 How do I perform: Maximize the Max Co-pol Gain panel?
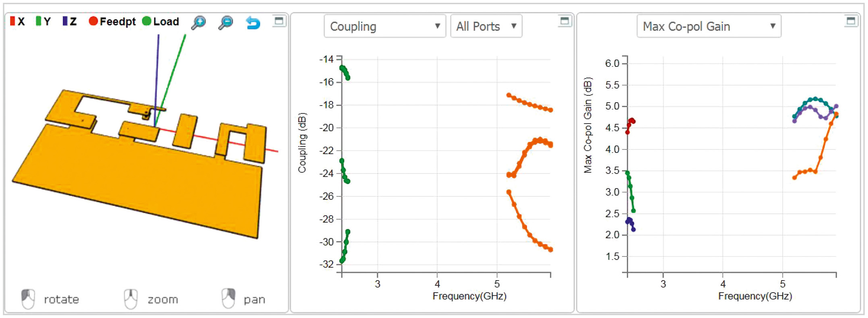[x=851, y=21]
